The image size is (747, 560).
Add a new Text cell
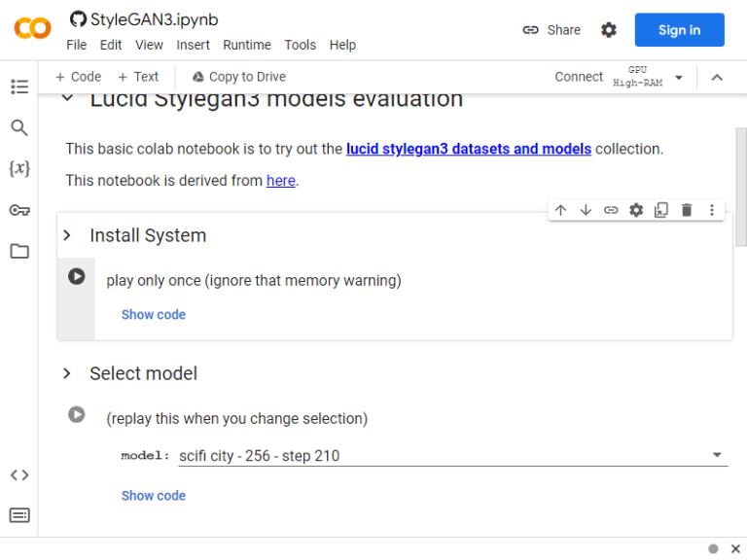coord(138,77)
